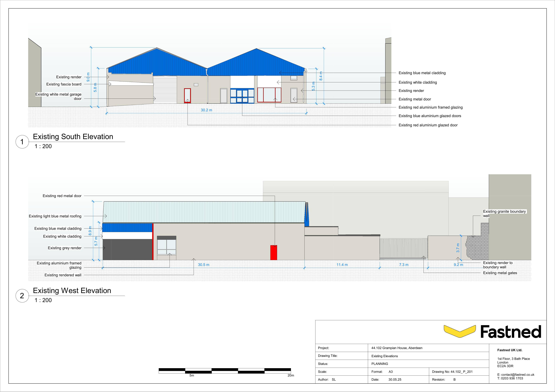Click the drawing title 'Existing Elevations'
The width and height of the screenshot is (555, 392).
(384, 356)
